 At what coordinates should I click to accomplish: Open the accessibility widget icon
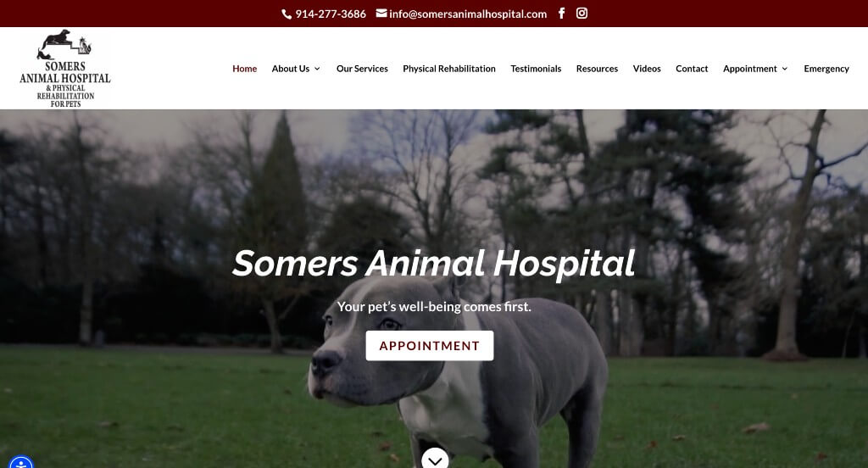(x=21, y=463)
